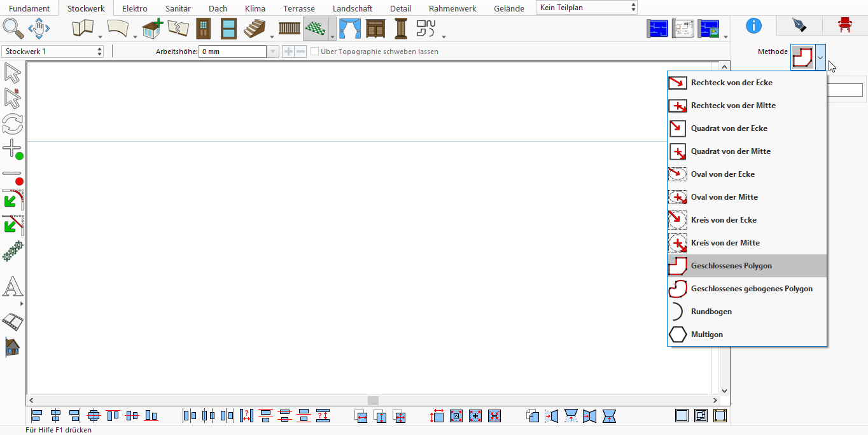Viewport: 868px width, 435px height.
Task: Expand the Arbeitshöhe value dropdown arrow
Action: click(x=273, y=52)
